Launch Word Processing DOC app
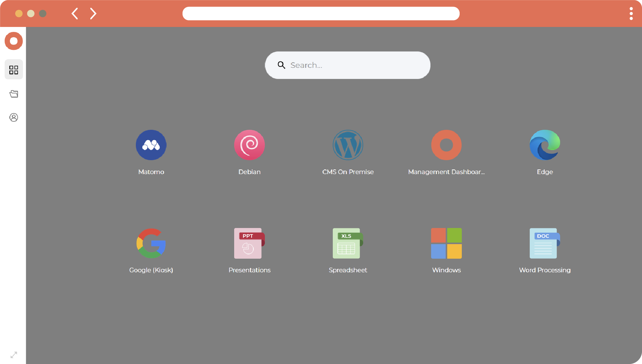The image size is (642, 364). point(545,243)
